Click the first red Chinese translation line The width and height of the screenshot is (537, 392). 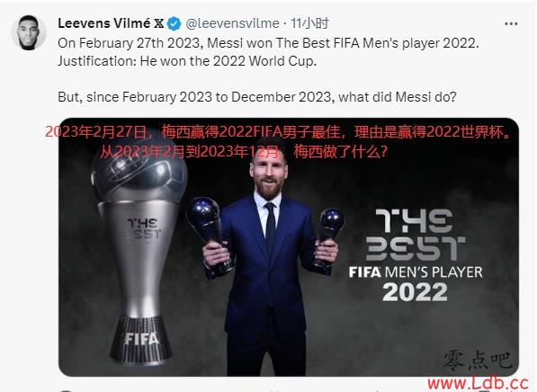(x=277, y=132)
